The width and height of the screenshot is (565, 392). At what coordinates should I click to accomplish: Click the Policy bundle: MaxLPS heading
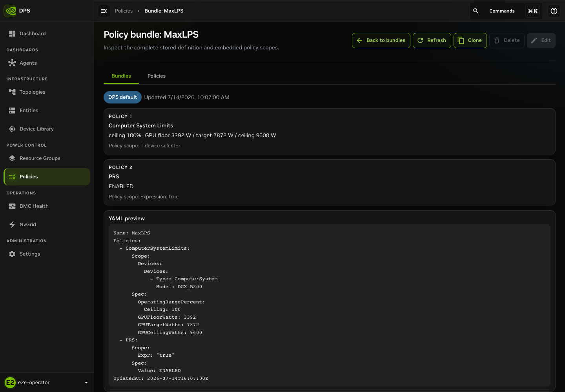coord(151,34)
